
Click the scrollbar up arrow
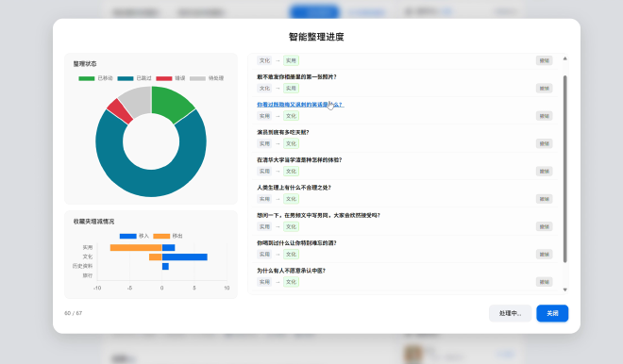565,58
